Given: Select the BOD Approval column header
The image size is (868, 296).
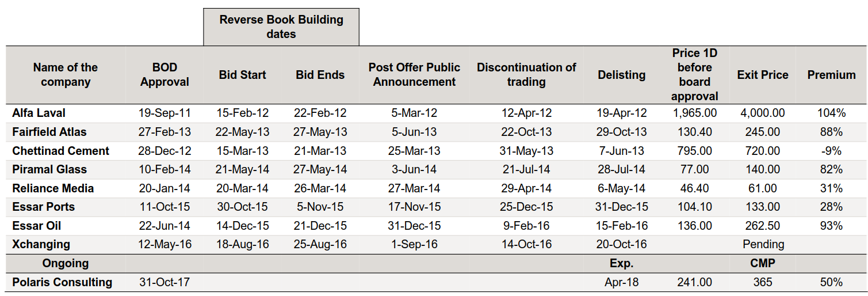Looking at the screenshot, I should tap(165, 75).
